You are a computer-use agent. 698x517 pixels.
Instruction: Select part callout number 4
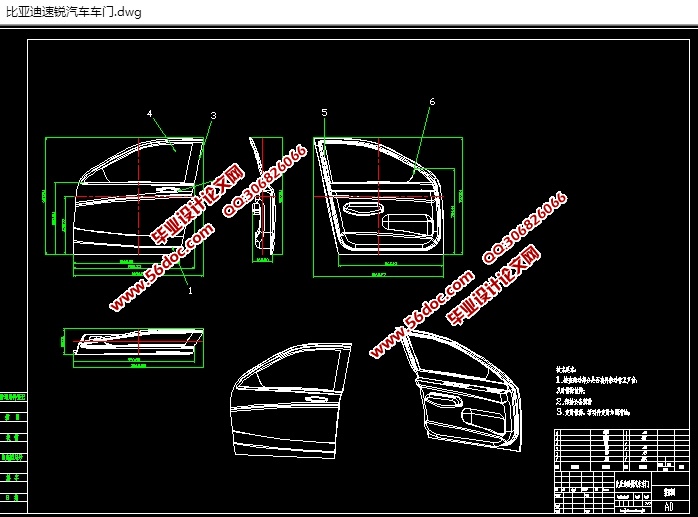[x=150, y=114]
